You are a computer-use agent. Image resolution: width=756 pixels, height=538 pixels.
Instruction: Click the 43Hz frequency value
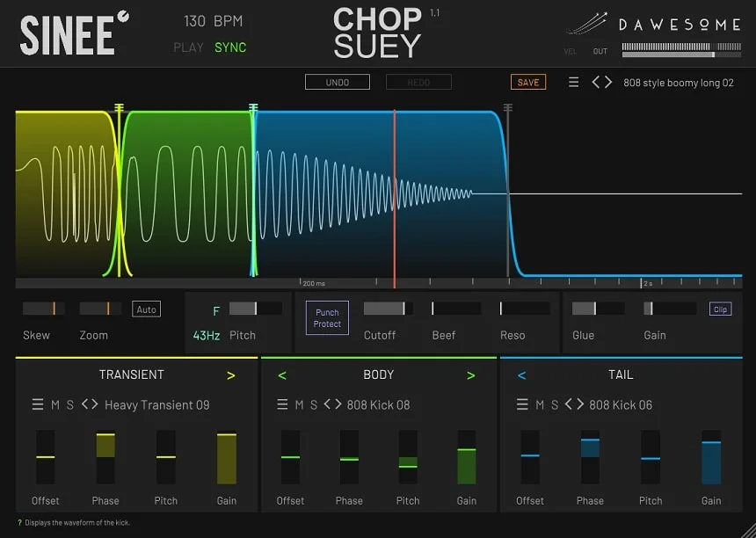(207, 336)
